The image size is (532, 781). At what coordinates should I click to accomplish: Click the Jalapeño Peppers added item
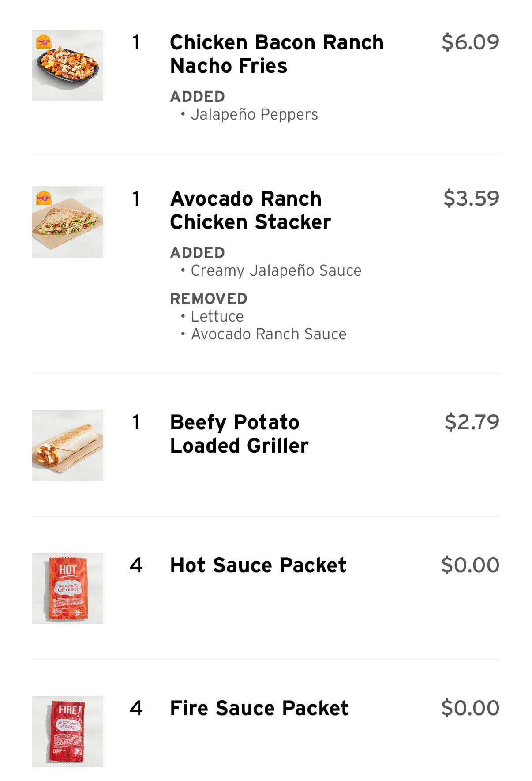[x=254, y=114]
